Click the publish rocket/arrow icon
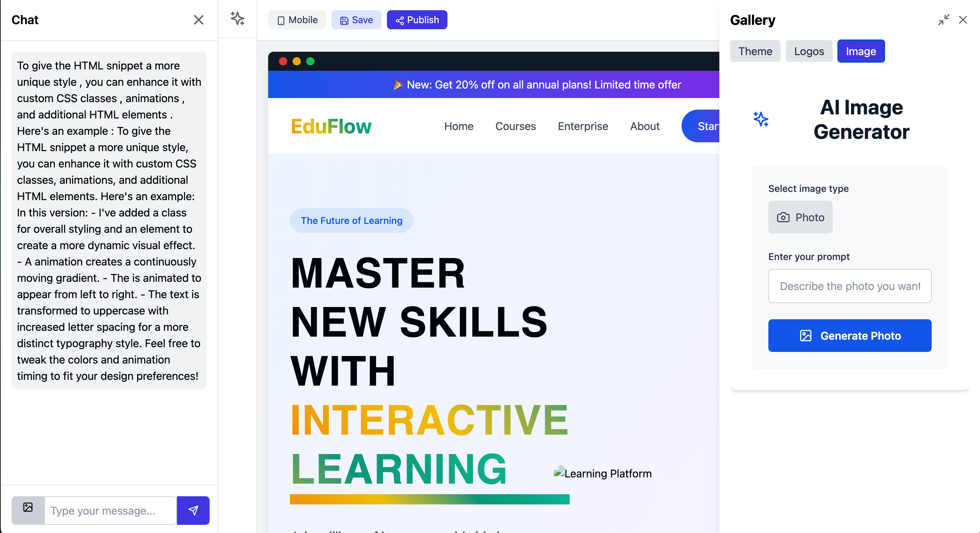This screenshot has width=980, height=533. pyautogui.click(x=399, y=20)
